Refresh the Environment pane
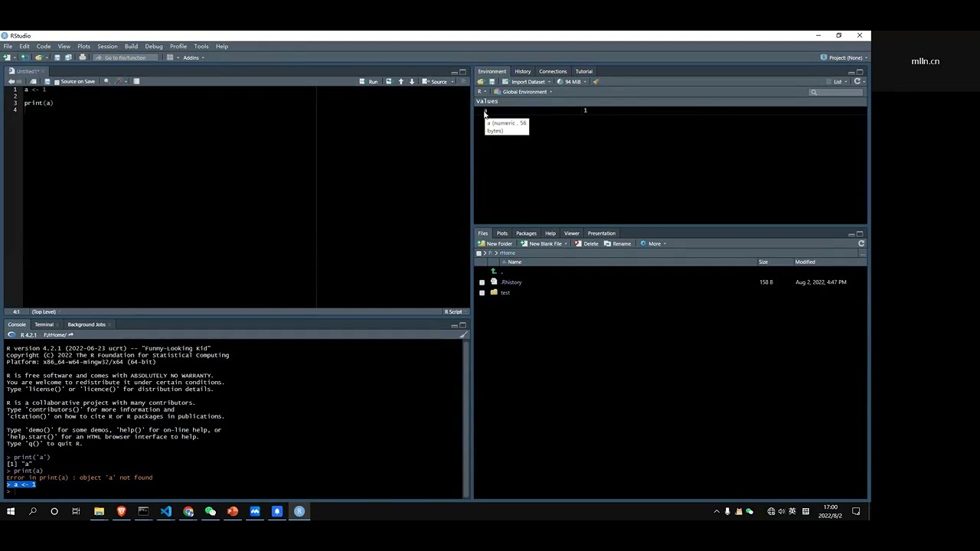Viewport: 980px width, 551px height. [x=857, y=81]
